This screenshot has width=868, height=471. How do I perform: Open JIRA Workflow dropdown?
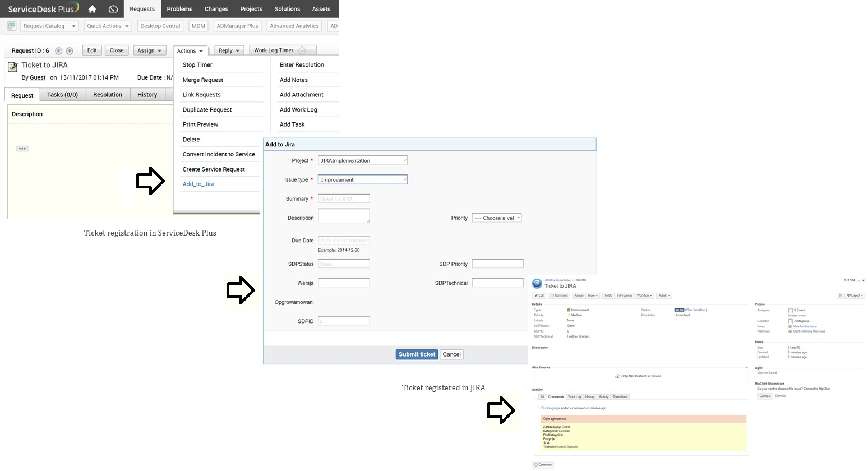point(644,295)
